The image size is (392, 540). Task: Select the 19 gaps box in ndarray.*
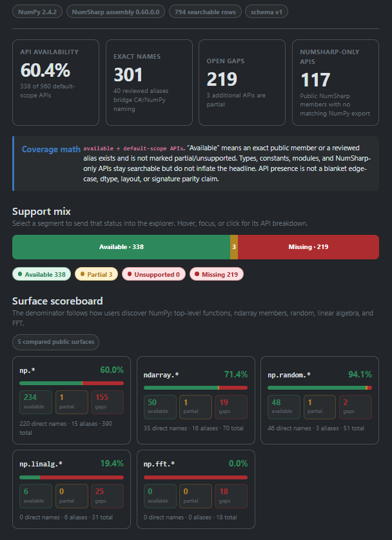(x=231, y=406)
